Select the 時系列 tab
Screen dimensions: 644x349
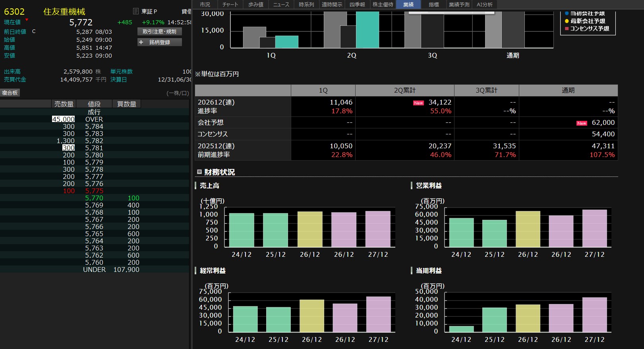point(306,4)
